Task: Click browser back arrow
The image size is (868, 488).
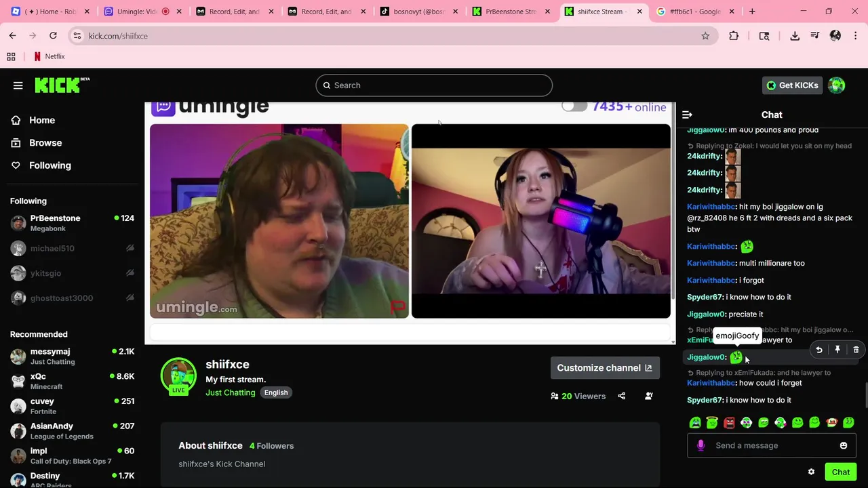Action: [12, 36]
